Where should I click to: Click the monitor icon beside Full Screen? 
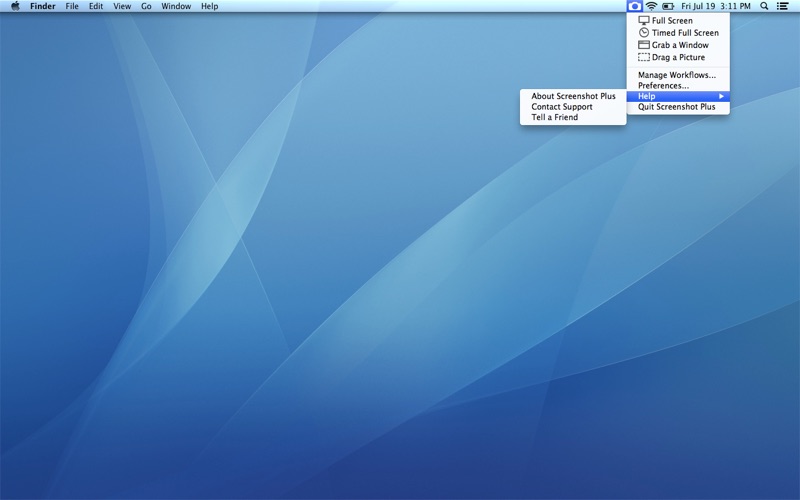644,21
